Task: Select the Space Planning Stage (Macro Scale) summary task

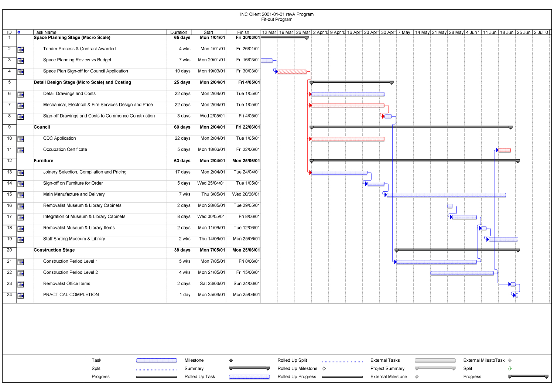Action: coord(72,38)
